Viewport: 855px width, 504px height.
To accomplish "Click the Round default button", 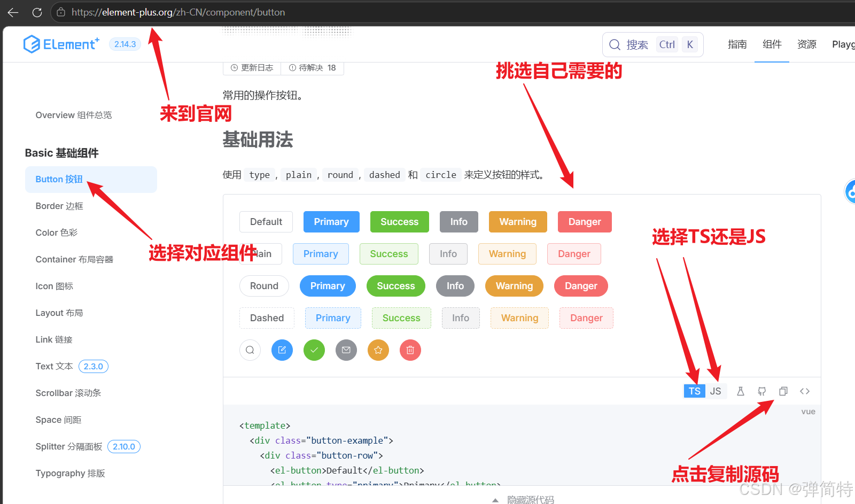I will pos(264,286).
